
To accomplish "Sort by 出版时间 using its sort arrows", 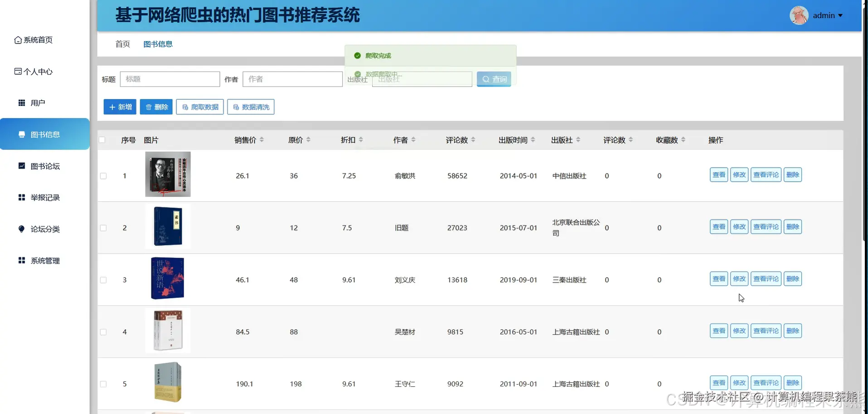I will click(533, 140).
